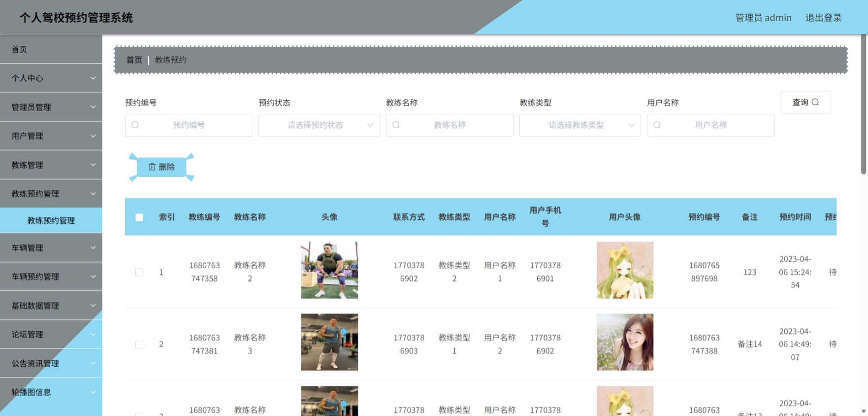Expand 管理员管理 sidebar menu

[x=51, y=107]
